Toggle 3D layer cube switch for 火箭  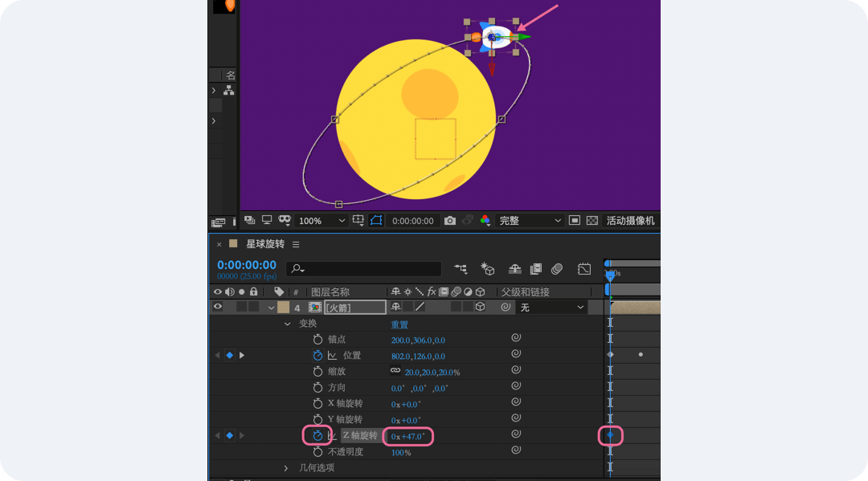coord(481,307)
